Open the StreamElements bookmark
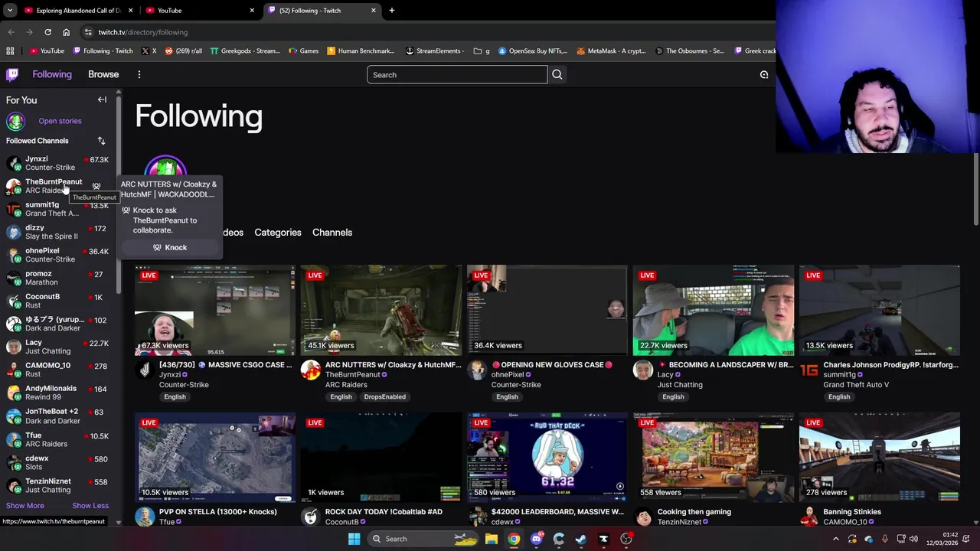This screenshot has width=980, height=551. 434,51
